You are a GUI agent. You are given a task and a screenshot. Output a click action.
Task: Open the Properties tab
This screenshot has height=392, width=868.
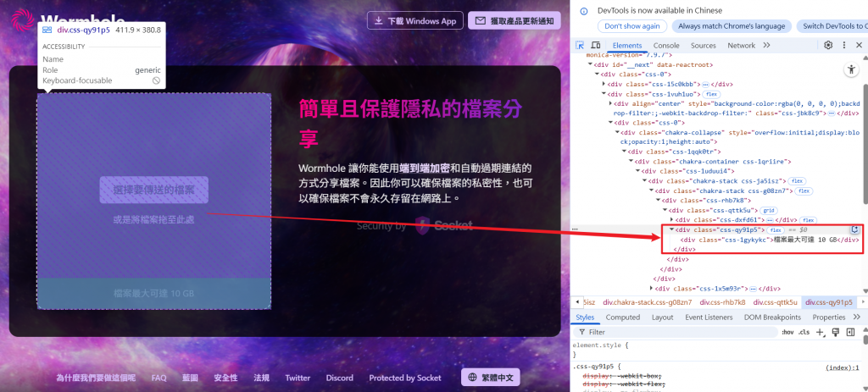pyautogui.click(x=829, y=317)
